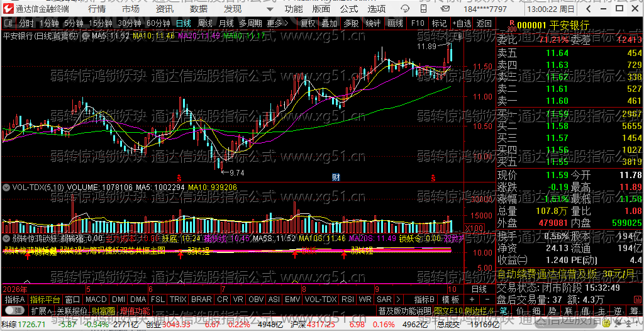This screenshot has width=644, height=331.
Task: Click the red S marker under the July candles
Action: 179,177
